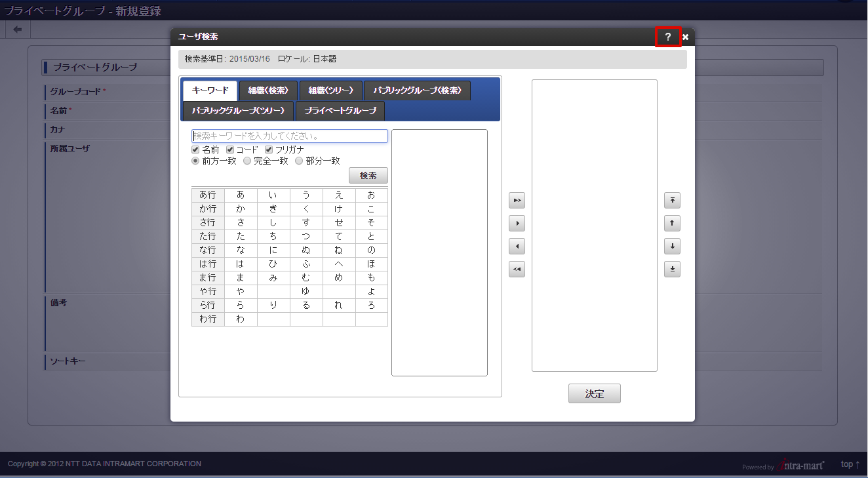The height and width of the screenshot is (478, 868).
Task: Add all users with the double right arrow
Action: coord(517,200)
